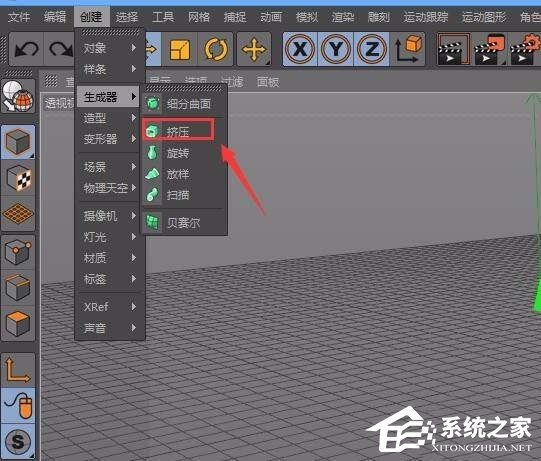
Task: Toggle the Enable Axis icon
Action: click(18, 370)
